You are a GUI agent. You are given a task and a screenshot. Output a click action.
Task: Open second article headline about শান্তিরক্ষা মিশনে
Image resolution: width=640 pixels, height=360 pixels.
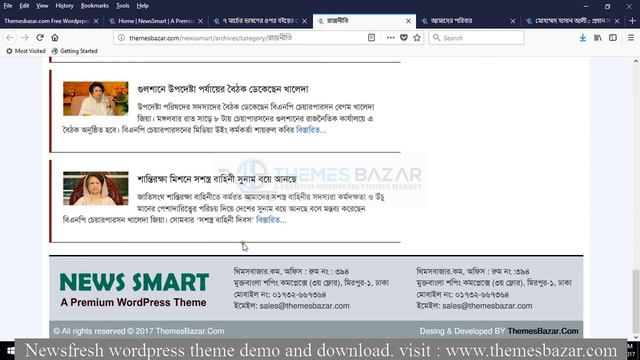[217, 179]
